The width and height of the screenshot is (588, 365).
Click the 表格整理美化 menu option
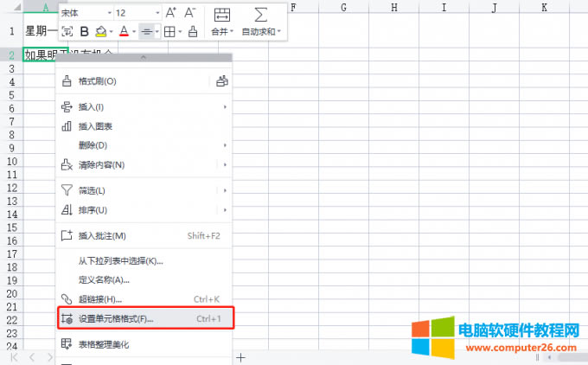point(103,344)
